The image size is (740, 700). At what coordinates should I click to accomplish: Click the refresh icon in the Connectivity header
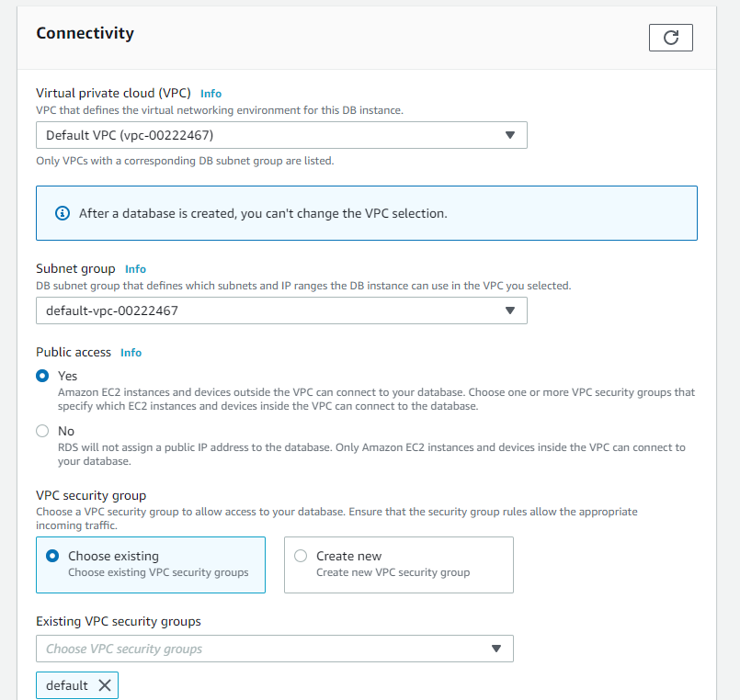coord(671,38)
